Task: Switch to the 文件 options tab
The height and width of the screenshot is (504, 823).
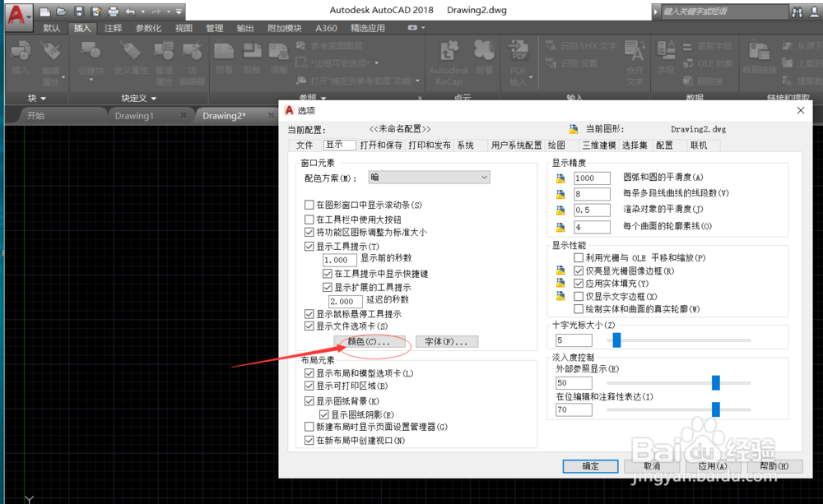Action: (305, 146)
